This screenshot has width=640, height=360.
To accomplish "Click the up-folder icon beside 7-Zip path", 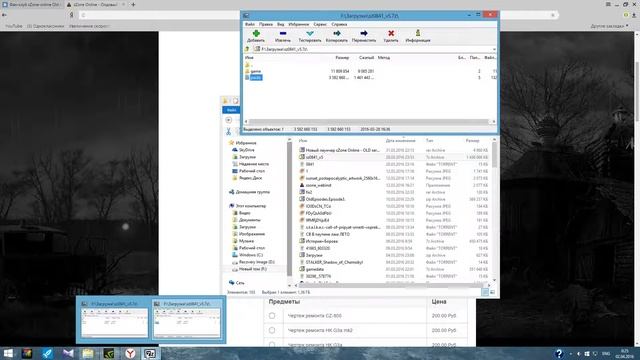I will tap(247, 49).
